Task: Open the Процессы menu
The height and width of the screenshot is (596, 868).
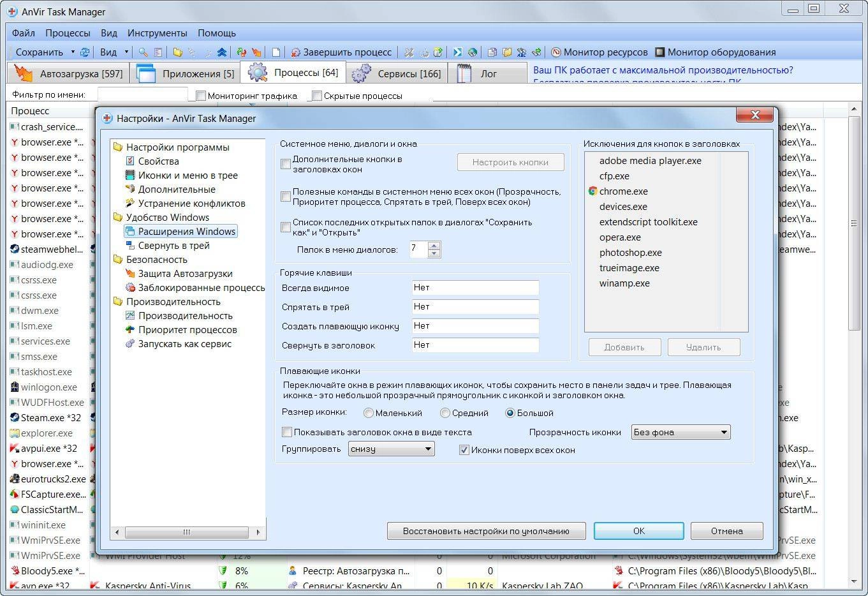Action: pyautogui.click(x=68, y=33)
